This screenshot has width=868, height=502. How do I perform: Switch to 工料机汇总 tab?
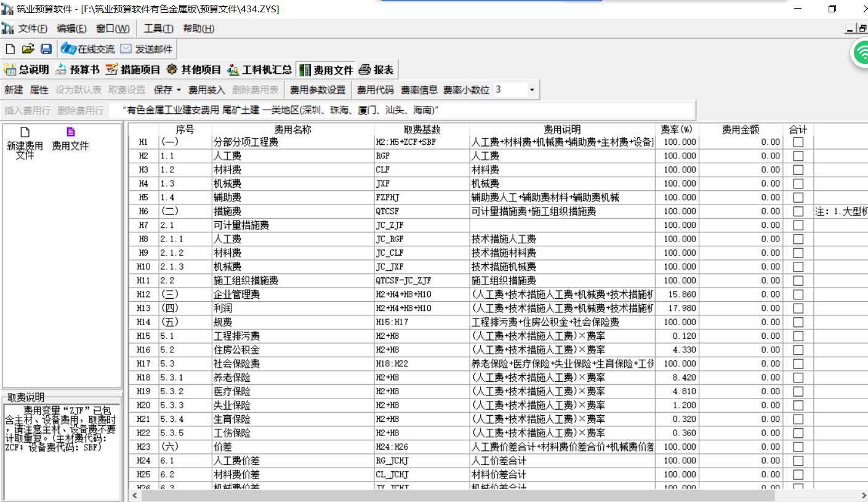[x=259, y=70]
